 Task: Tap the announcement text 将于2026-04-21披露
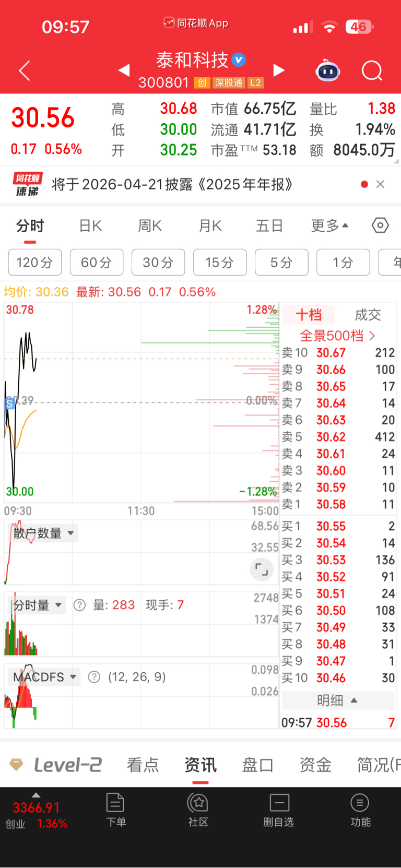172,184
